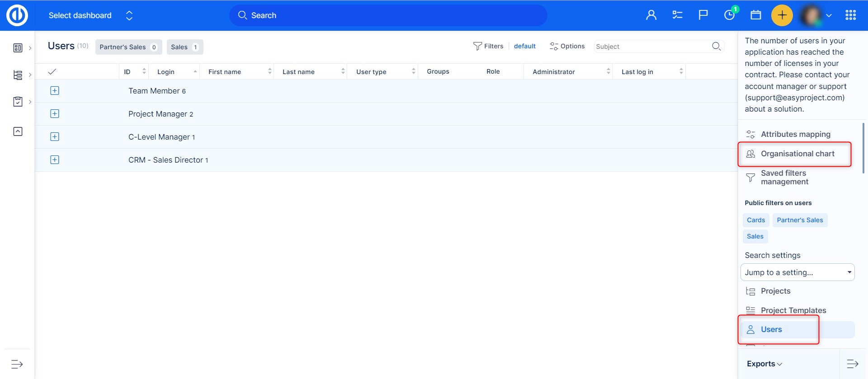Viewport: 868px width, 379px height.
Task: Click the flag icon in top bar
Action: [x=703, y=15]
